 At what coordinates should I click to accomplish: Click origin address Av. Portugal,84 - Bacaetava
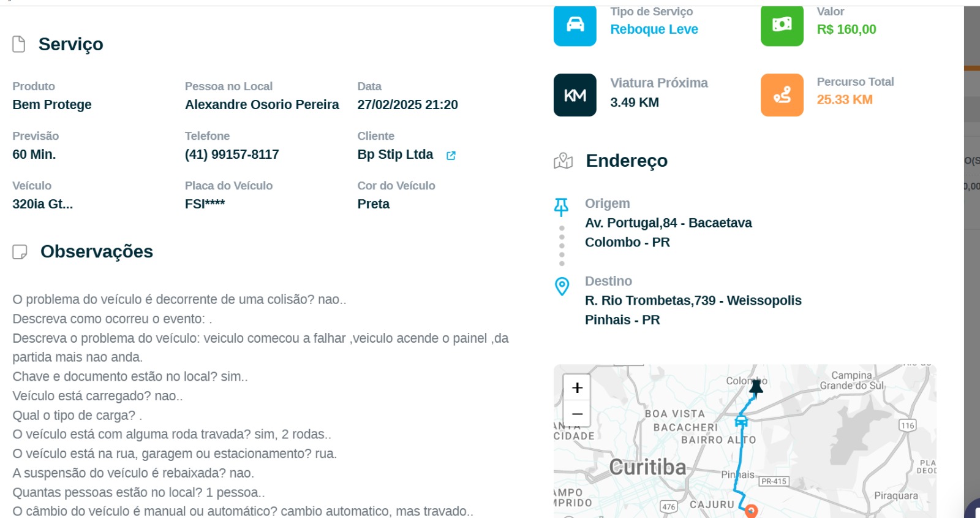pyautogui.click(x=668, y=223)
